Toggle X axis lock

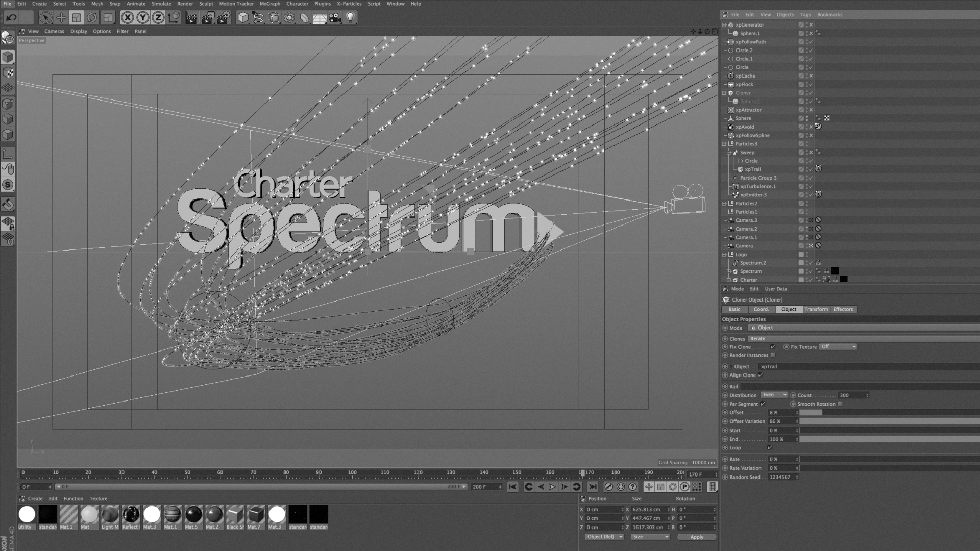coord(128,18)
